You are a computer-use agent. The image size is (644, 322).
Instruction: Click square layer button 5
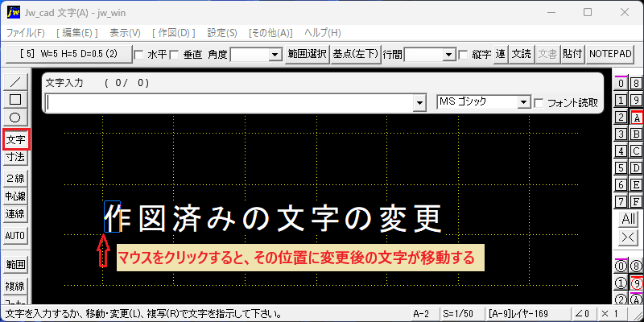[x=621, y=168]
